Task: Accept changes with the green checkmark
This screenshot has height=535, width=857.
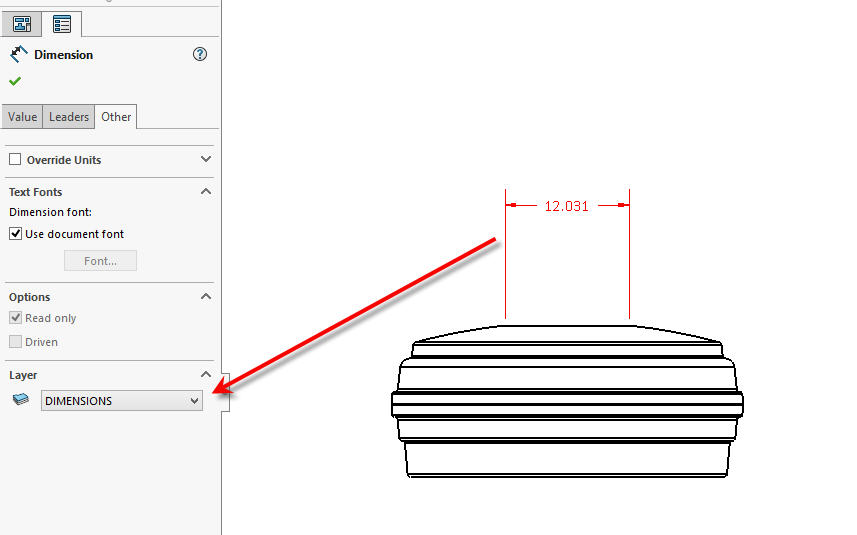Action: click(x=15, y=81)
